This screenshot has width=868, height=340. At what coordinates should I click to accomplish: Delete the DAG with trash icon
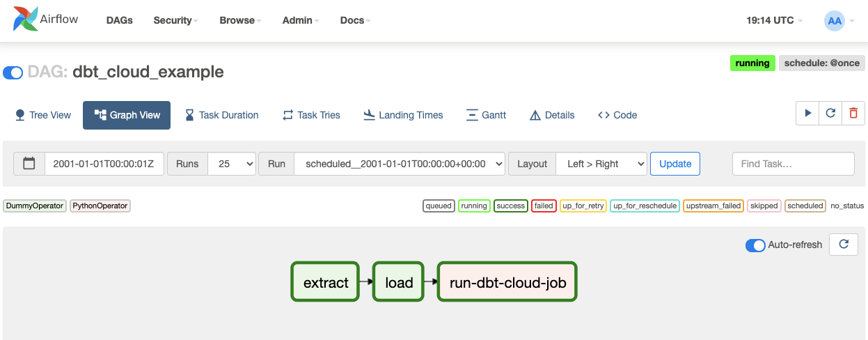[853, 113]
